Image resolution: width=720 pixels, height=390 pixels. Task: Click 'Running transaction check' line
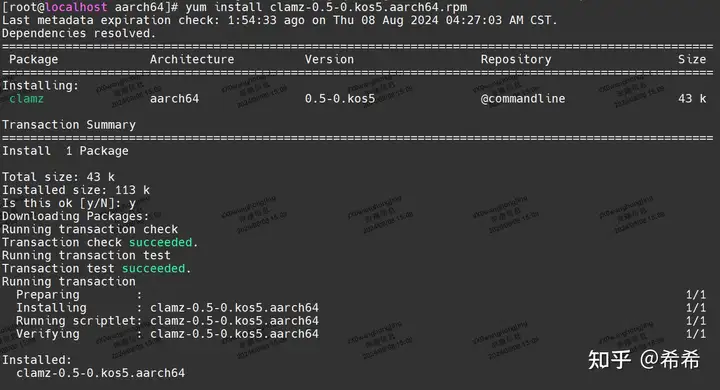coord(90,229)
